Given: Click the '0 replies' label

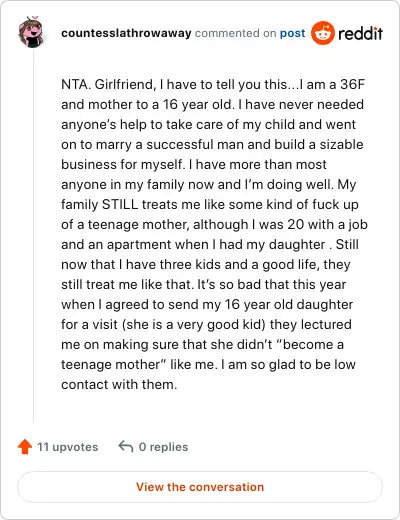Looking at the screenshot, I should [163, 447].
